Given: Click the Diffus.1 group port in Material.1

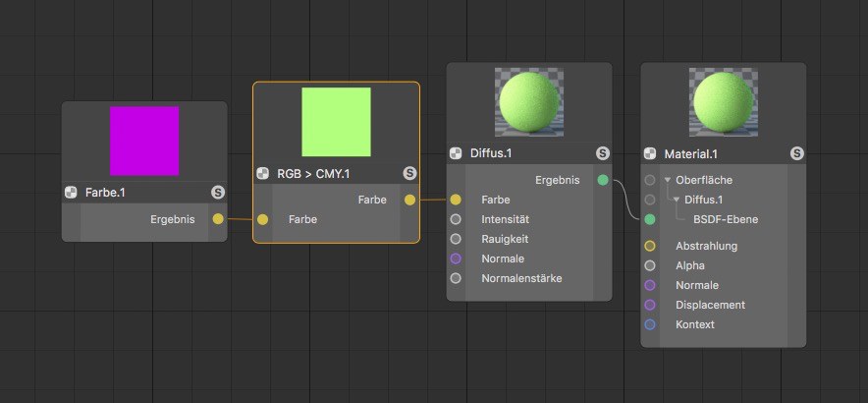Looking at the screenshot, I should (650, 200).
